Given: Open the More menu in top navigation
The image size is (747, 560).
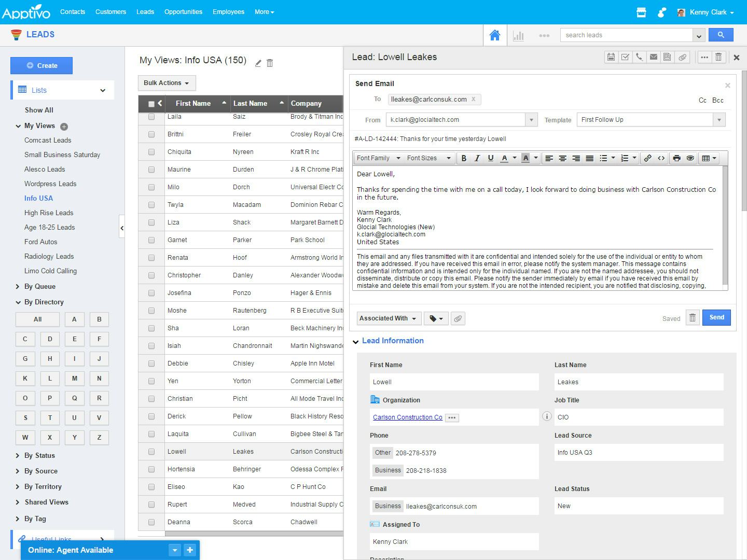Looking at the screenshot, I should click(264, 12).
